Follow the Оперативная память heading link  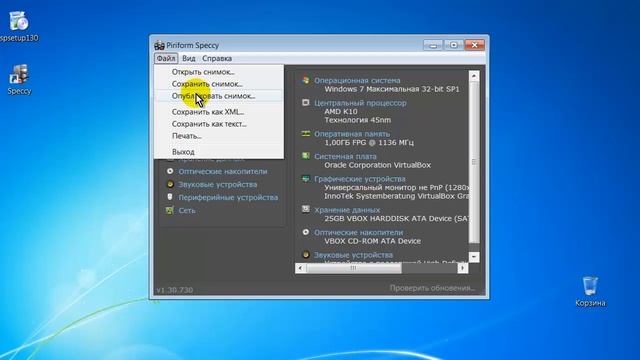[352, 134]
